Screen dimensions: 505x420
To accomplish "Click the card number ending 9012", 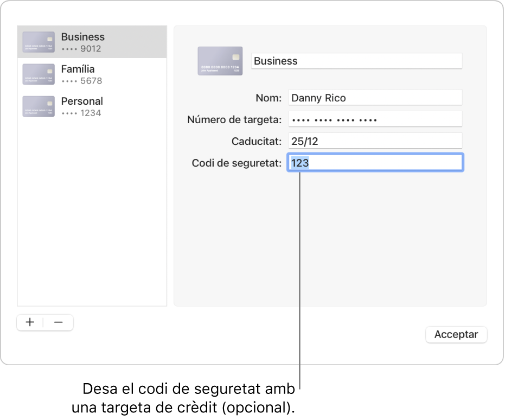I will tap(81, 49).
